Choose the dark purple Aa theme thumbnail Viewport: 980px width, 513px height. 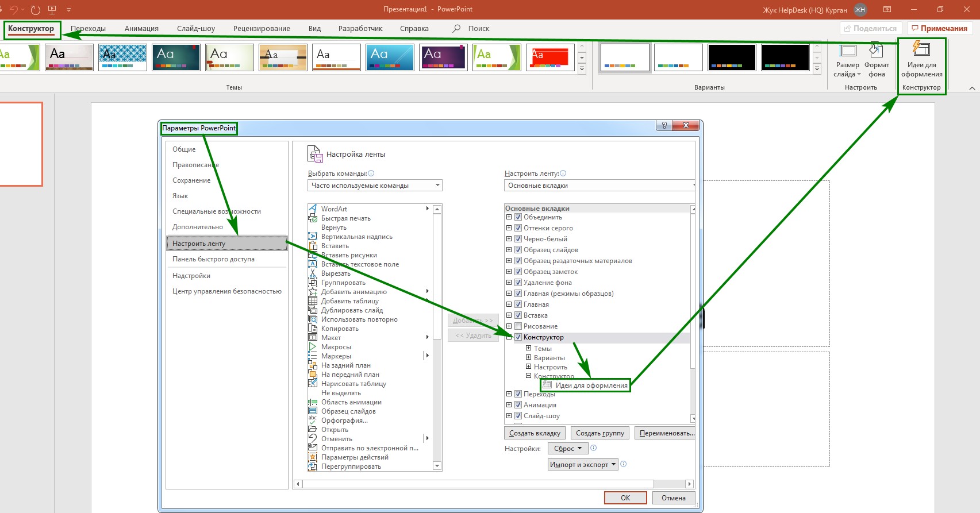tap(443, 57)
